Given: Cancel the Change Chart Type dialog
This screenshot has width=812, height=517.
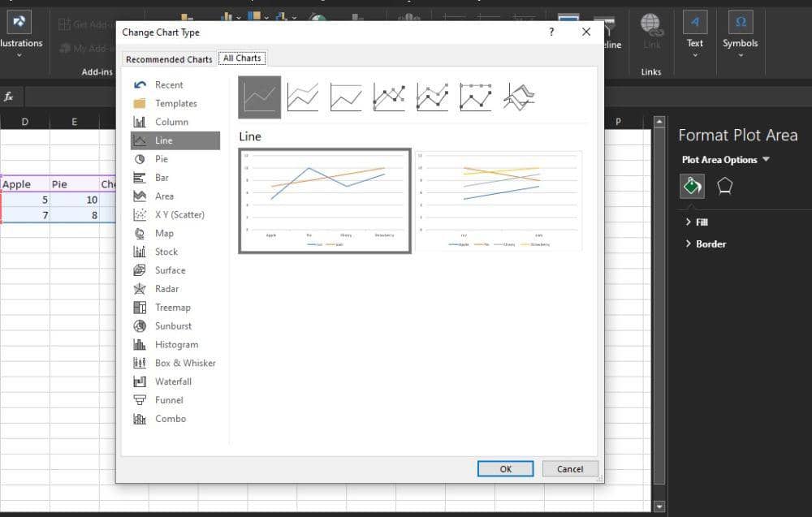Looking at the screenshot, I should point(570,468).
